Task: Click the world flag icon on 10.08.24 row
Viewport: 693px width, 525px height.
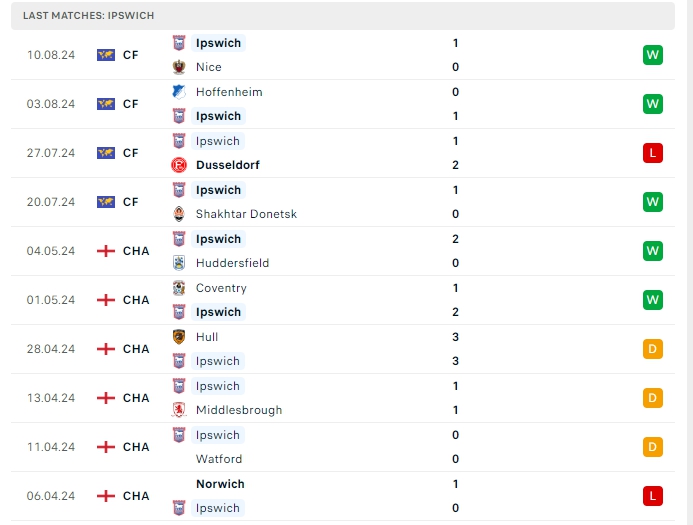Action: pos(106,55)
